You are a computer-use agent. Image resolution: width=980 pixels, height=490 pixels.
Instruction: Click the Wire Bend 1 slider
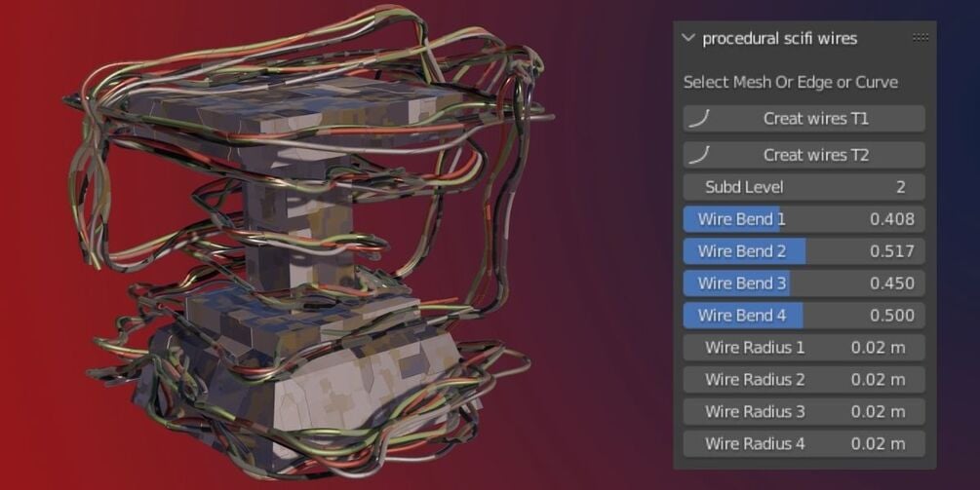(x=804, y=219)
